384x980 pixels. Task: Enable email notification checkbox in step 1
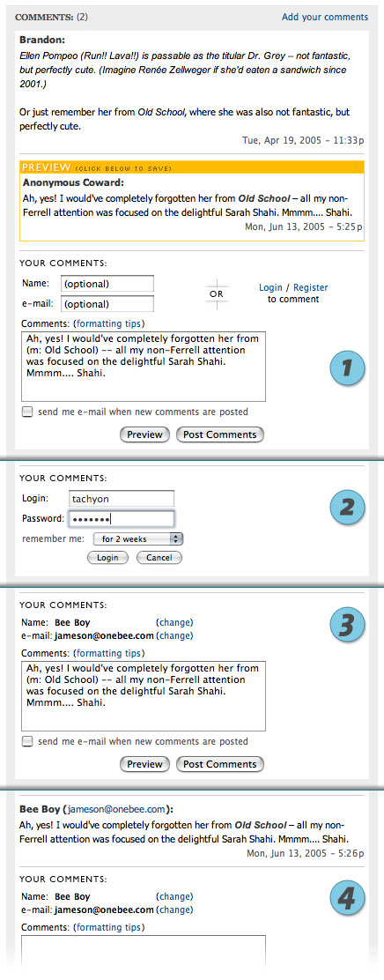27,412
